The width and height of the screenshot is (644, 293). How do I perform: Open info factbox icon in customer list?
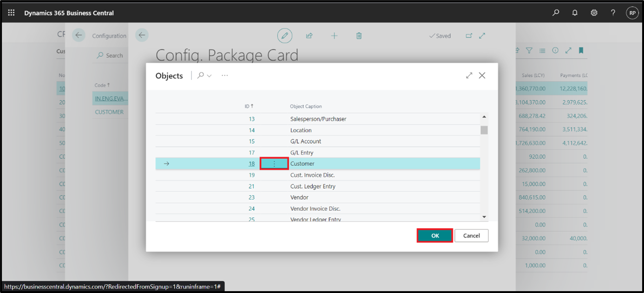555,51
